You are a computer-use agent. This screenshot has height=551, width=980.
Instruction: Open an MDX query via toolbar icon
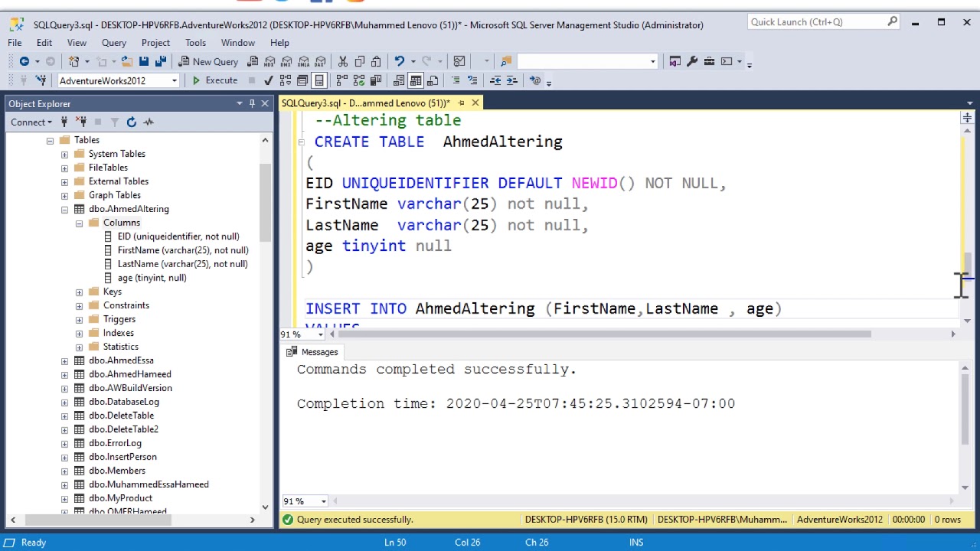click(270, 61)
